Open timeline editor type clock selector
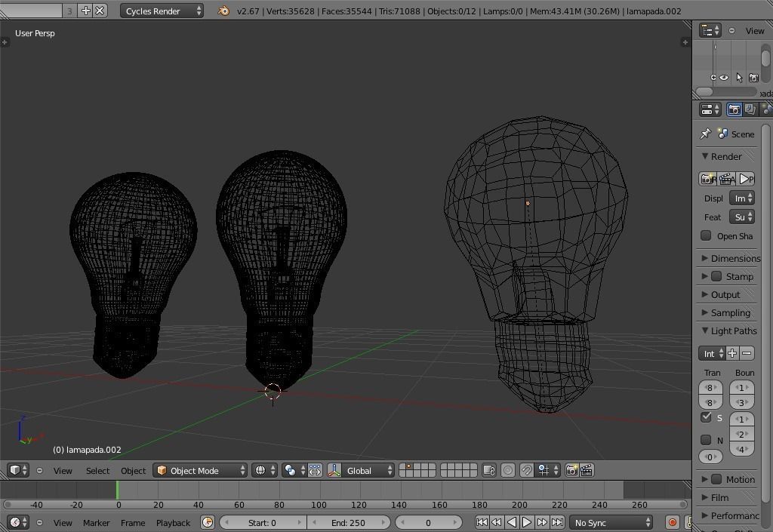Viewport: 773px width, 532px height. pyautogui.click(x=19, y=522)
